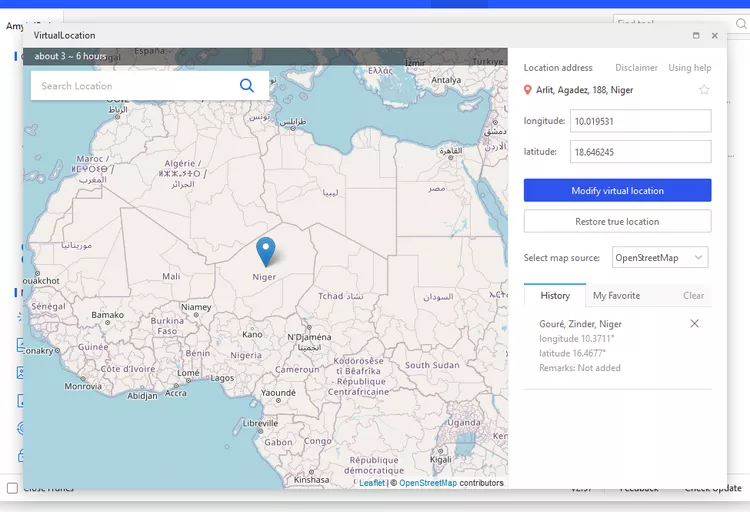Click the red location pin beside Arlit address
The height and width of the screenshot is (512, 750).
528,90
